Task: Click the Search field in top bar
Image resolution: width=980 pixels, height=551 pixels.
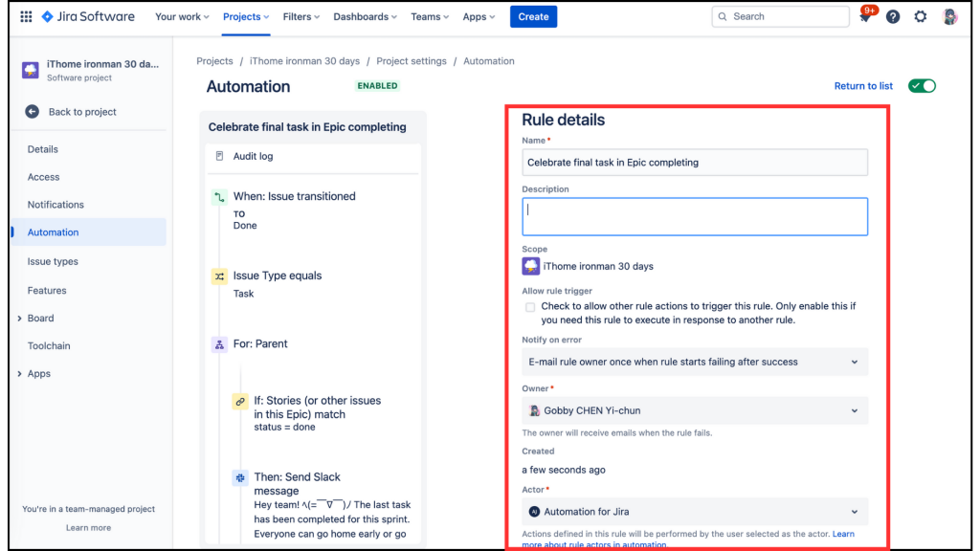Action: tap(780, 17)
